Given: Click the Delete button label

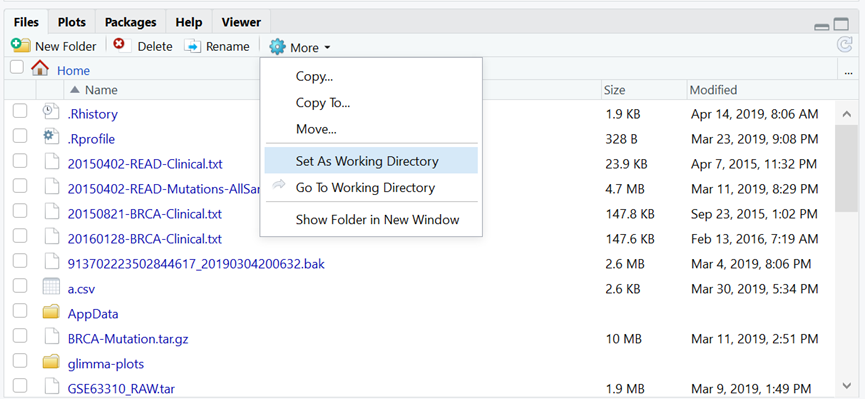Looking at the screenshot, I should coord(155,47).
